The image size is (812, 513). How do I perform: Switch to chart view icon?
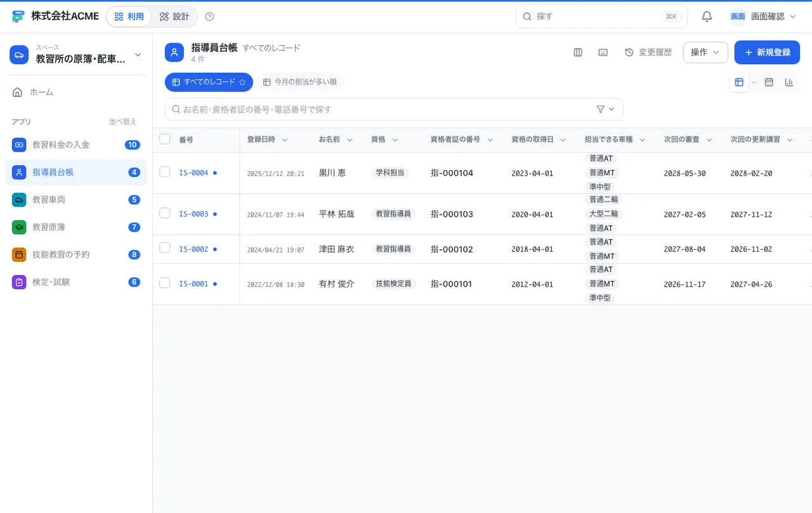point(789,82)
